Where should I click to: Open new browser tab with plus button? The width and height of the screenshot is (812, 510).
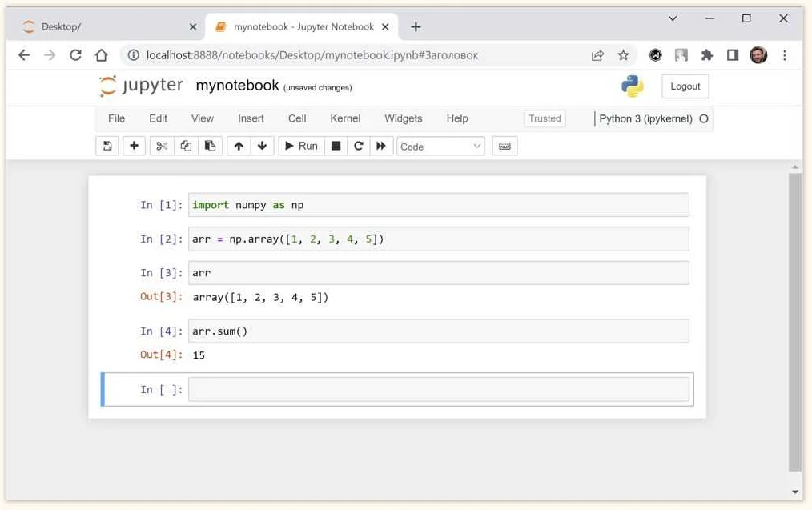[x=416, y=27]
